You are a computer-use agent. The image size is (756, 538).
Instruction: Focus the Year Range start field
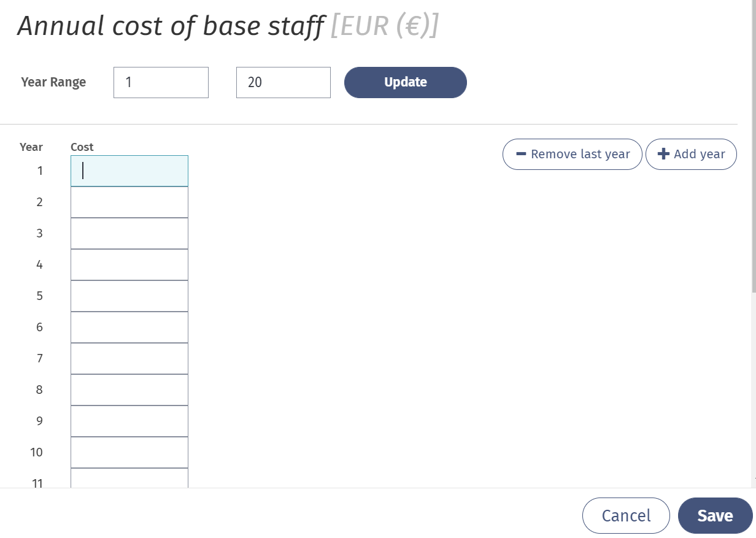161,82
